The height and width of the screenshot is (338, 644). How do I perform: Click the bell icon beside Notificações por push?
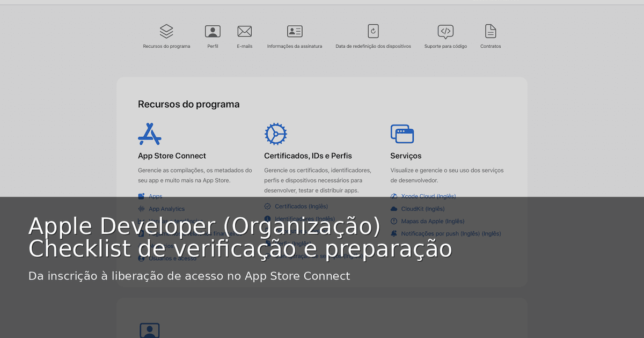coord(394,233)
